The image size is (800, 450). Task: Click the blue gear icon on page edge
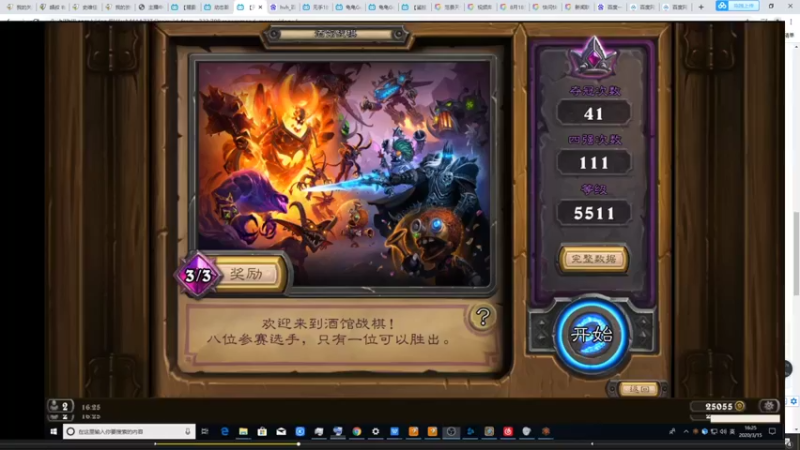point(793,401)
